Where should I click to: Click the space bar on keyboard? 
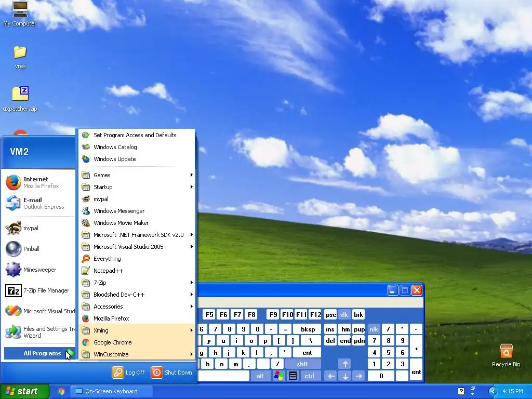[223, 376]
